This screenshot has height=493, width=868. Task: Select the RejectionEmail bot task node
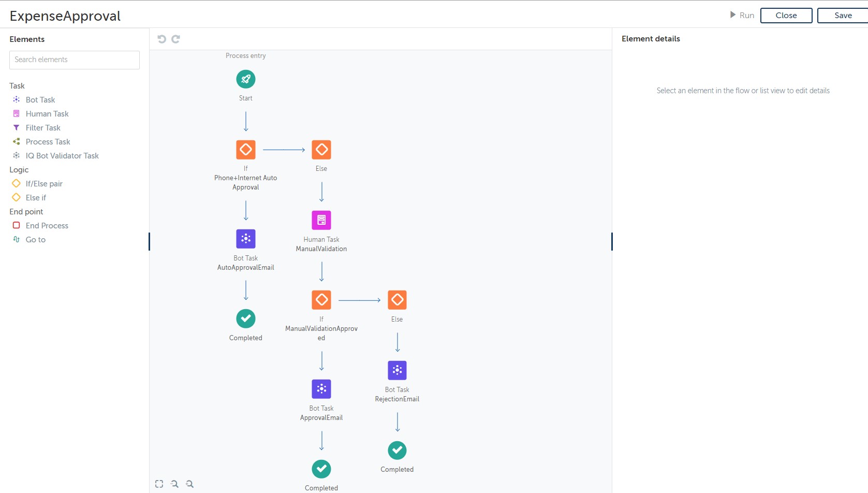pyautogui.click(x=397, y=370)
